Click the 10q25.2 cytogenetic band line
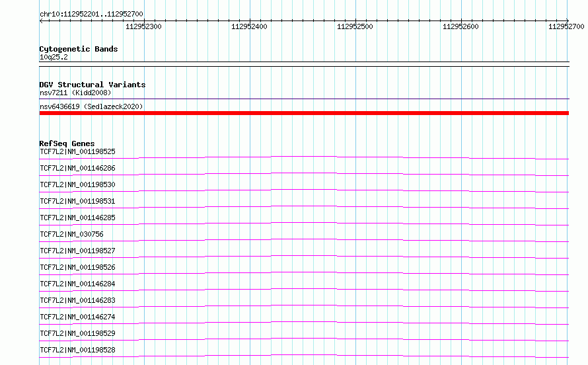 [x=304, y=64]
